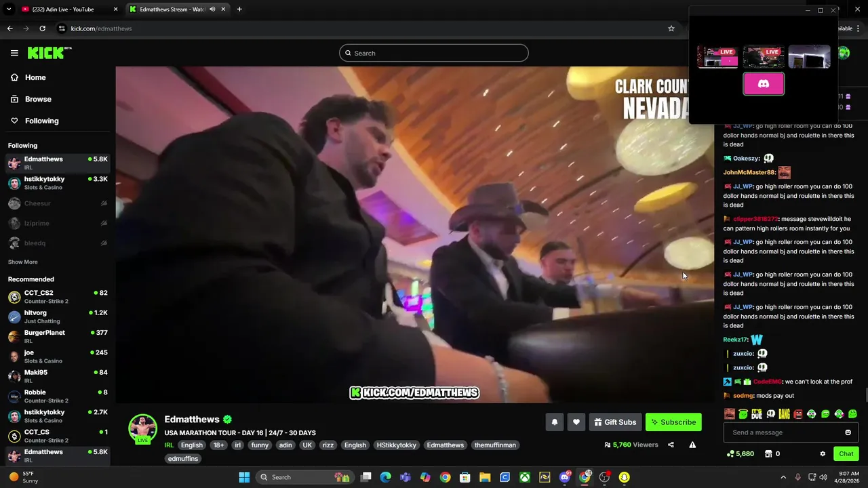Open hstikkytokky in the Following list

pos(57,183)
